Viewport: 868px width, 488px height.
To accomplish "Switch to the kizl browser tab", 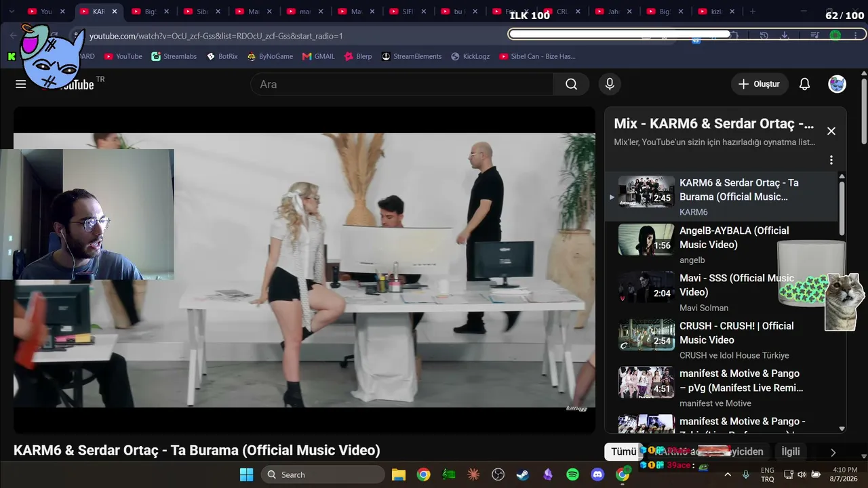I will [x=715, y=12].
